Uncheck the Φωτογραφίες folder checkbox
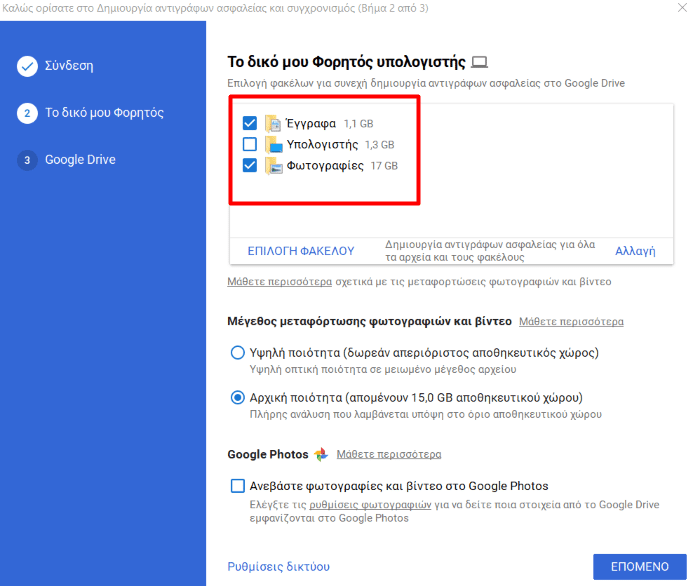 250,165
